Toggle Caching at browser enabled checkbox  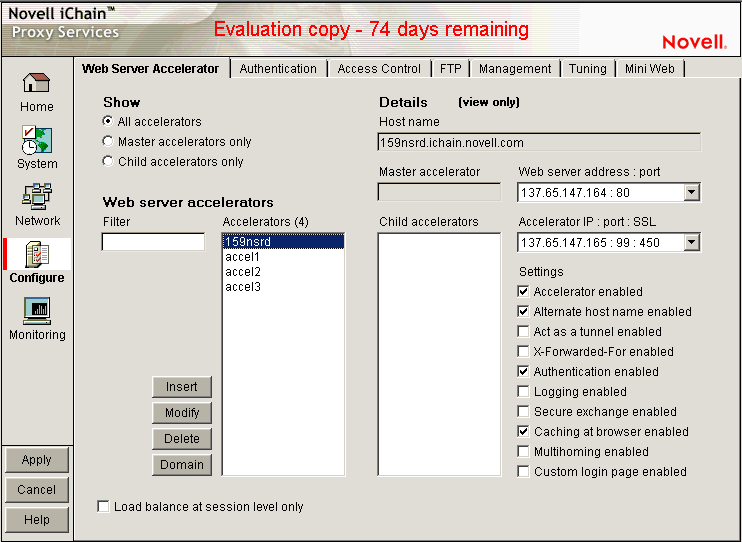tap(523, 432)
